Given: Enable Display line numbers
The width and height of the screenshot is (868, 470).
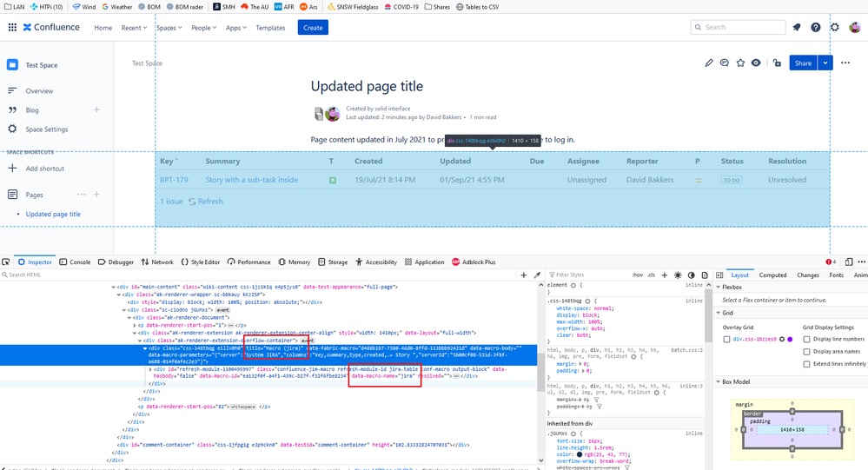Looking at the screenshot, I should (x=806, y=339).
